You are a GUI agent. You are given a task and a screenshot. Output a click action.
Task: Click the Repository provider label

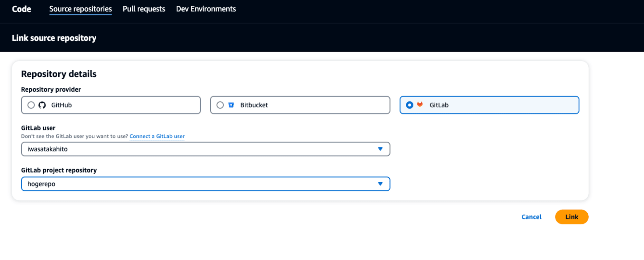(x=51, y=89)
